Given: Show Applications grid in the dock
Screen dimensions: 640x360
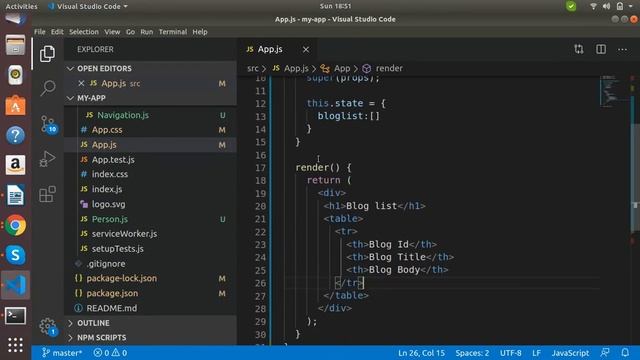Looking at the screenshot, I should tap(16, 345).
